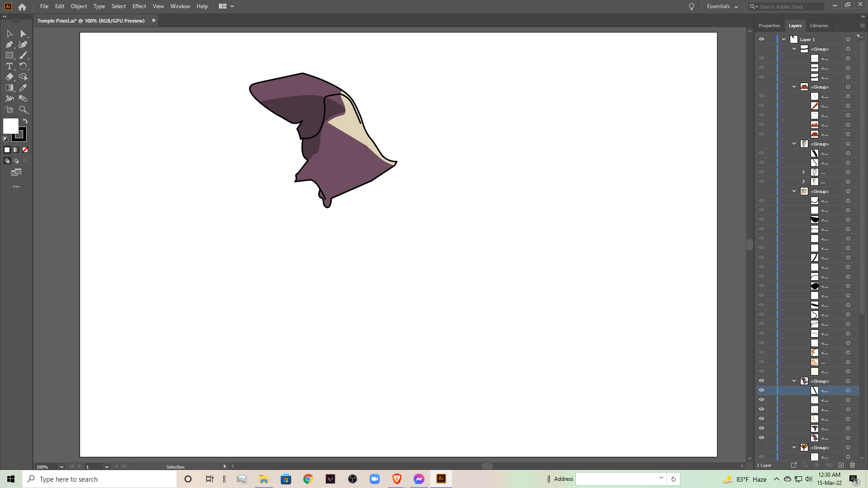Open artboard number dropdown
The image size is (868, 488).
pyautogui.click(x=107, y=467)
